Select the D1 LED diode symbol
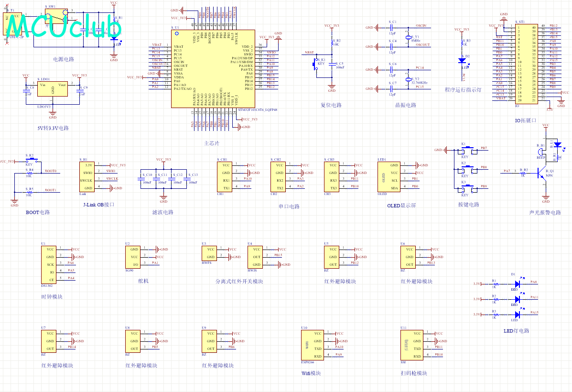This screenshot has width=572, height=392. (517, 283)
